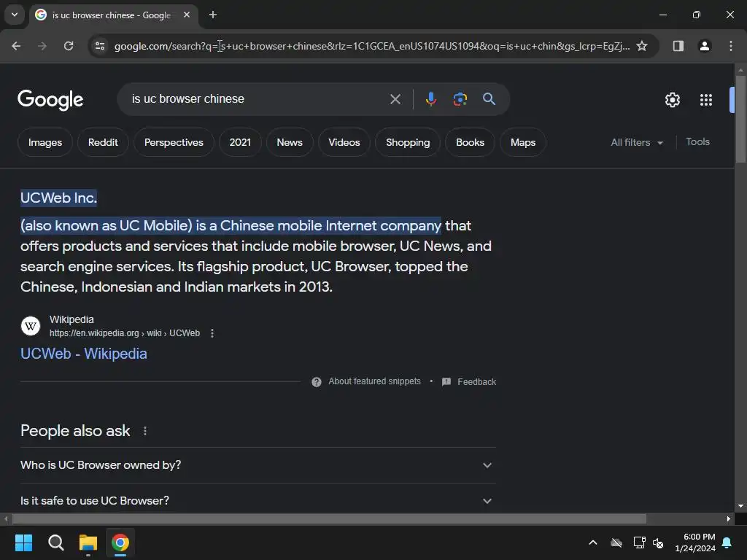Image resolution: width=747 pixels, height=560 pixels.
Task: Open the tab search dropdown arrow
Action: click(15, 15)
